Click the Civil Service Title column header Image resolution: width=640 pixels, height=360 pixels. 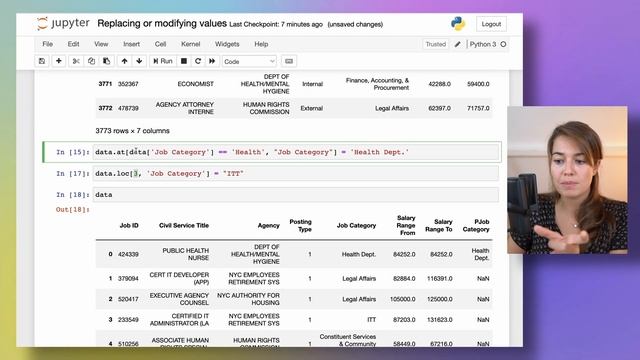(184, 225)
